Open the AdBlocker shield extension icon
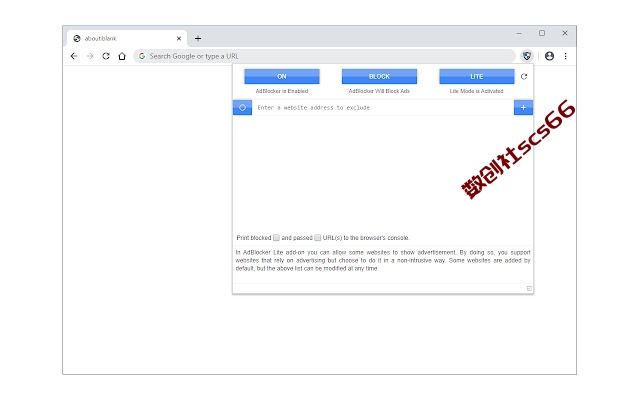 pos(527,56)
